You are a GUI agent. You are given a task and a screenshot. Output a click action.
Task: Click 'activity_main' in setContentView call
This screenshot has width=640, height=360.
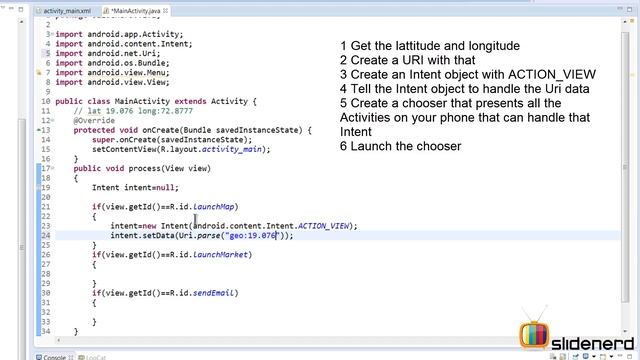coord(231,149)
